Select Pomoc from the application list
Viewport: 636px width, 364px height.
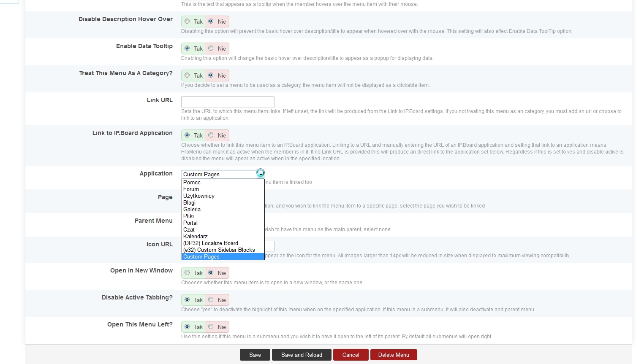click(x=192, y=182)
